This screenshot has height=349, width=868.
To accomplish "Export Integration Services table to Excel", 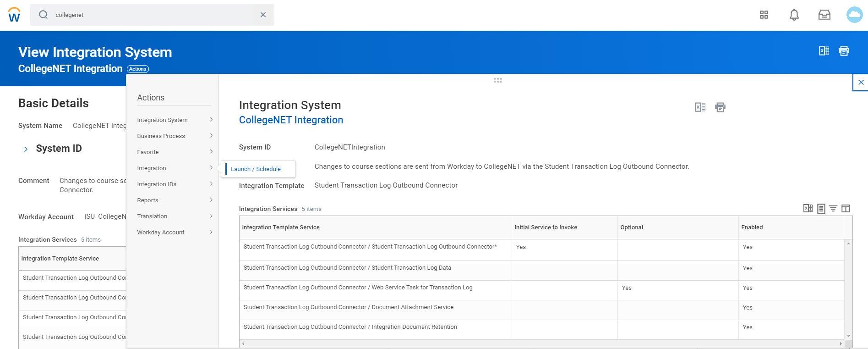I will tap(808, 209).
